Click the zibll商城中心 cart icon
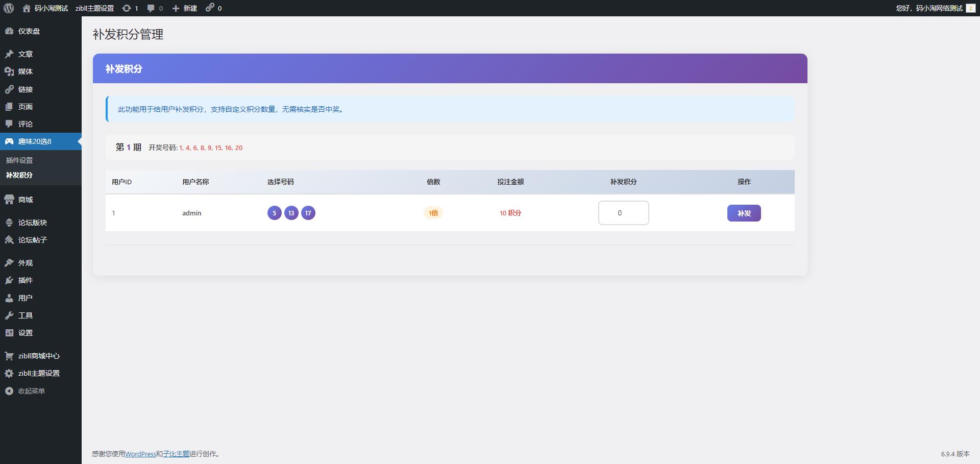Viewport: 980px width, 464px height. 9,356
